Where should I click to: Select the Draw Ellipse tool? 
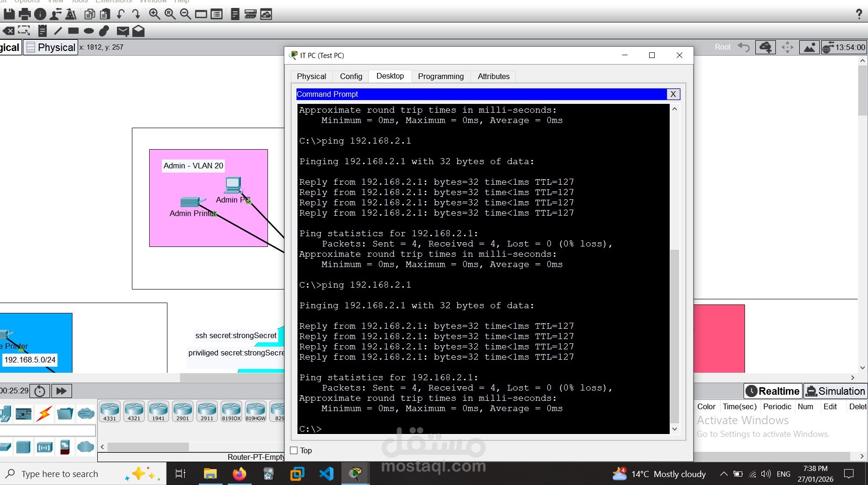pyautogui.click(x=88, y=31)
